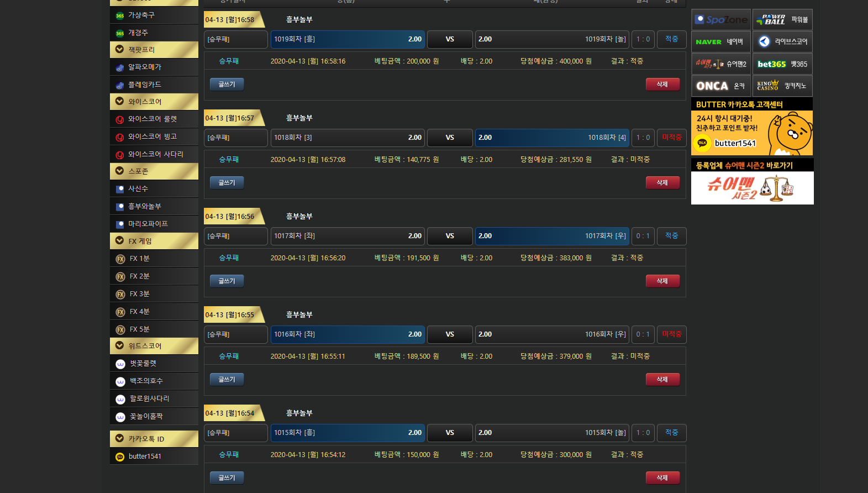This screenshot has width=868, height=493.
Task: Open 와이스코어 룰렛 menu item
Action: 154,119
